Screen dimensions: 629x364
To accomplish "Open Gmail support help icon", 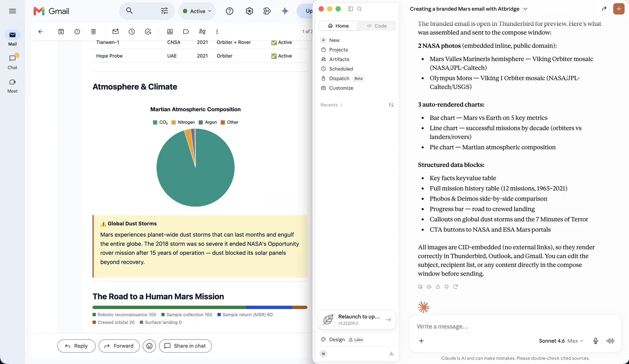I will tap(230, 11).
